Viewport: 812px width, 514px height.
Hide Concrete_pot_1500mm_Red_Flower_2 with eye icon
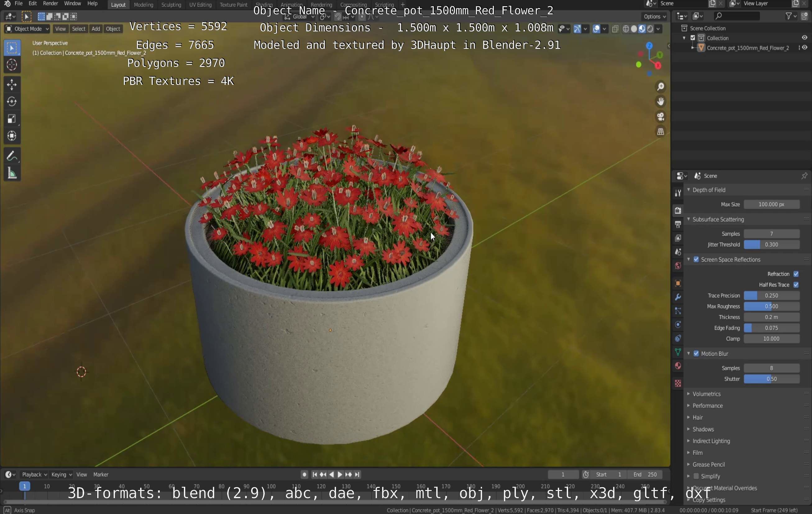805,48
